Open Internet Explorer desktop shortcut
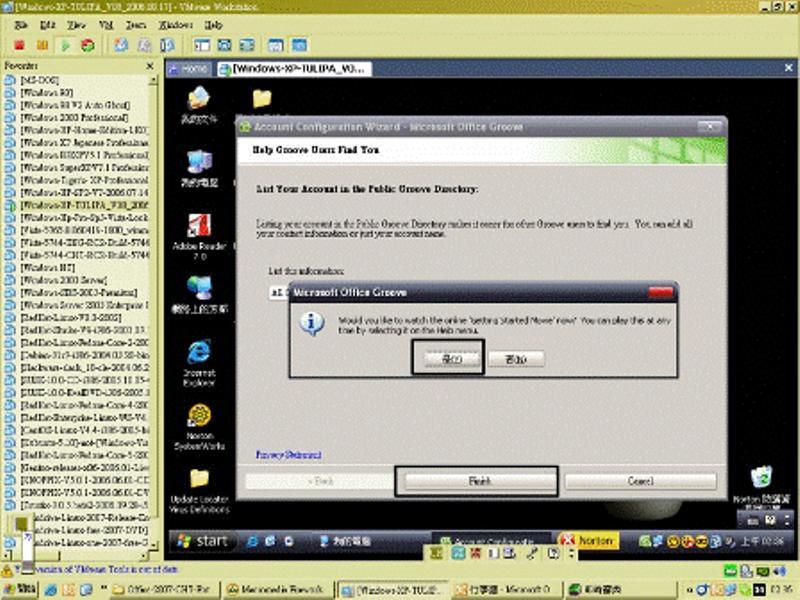This screenshot has width=800, height=600. [199, 354]
